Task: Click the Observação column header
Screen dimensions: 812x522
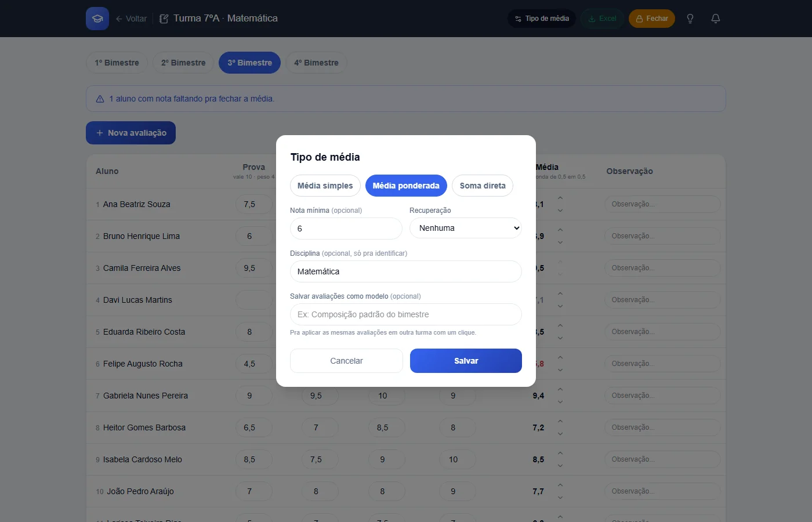Action: pos(630,171)
